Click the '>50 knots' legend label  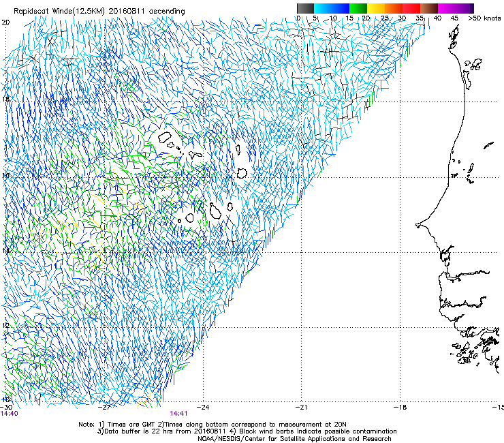pos(484,18)
